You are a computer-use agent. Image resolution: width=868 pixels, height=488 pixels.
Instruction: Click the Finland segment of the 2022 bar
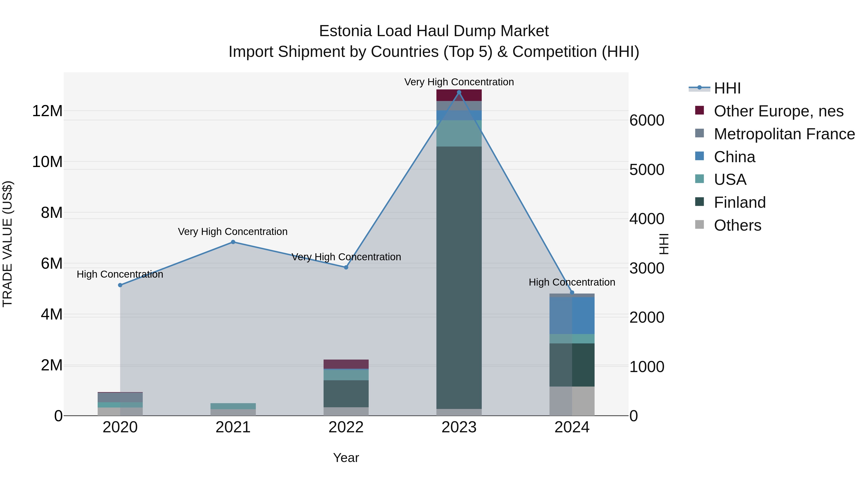pos(346,394)
